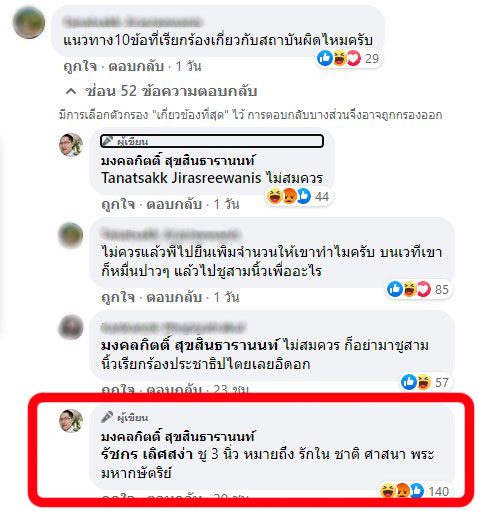
Task: Click the tagged name Tanatsakk Jirasreewanis
Action: click(x=181, y=178)
